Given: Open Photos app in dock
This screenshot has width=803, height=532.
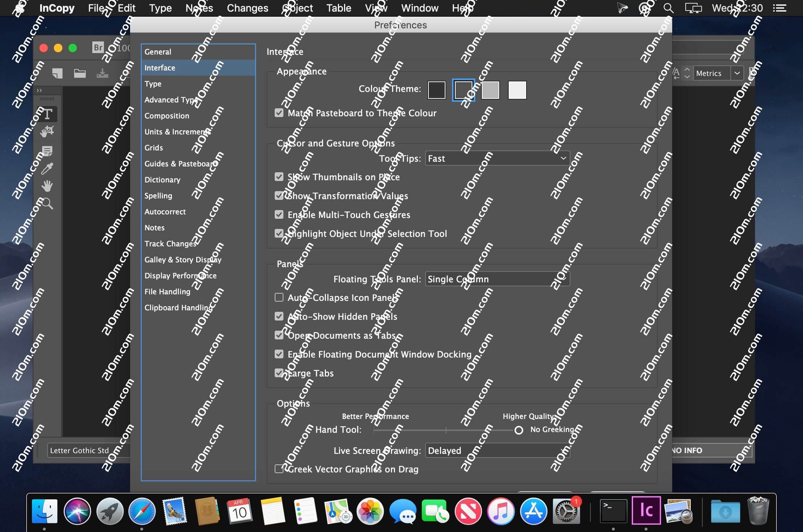Looking at the screenshot, I should [370, 511].
